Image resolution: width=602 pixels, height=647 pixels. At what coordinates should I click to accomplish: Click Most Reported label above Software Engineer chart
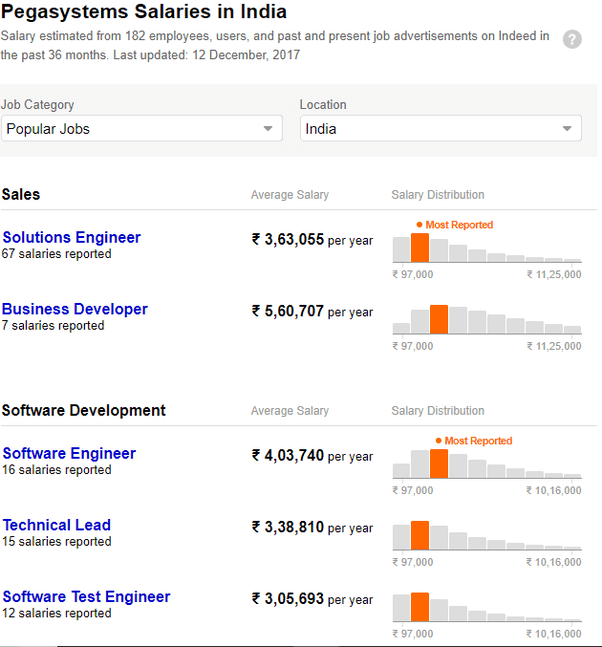[x=474, y=441]
